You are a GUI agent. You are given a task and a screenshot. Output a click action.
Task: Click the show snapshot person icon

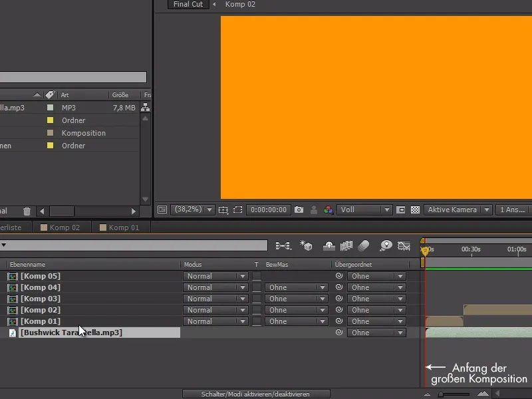(314, 209)
